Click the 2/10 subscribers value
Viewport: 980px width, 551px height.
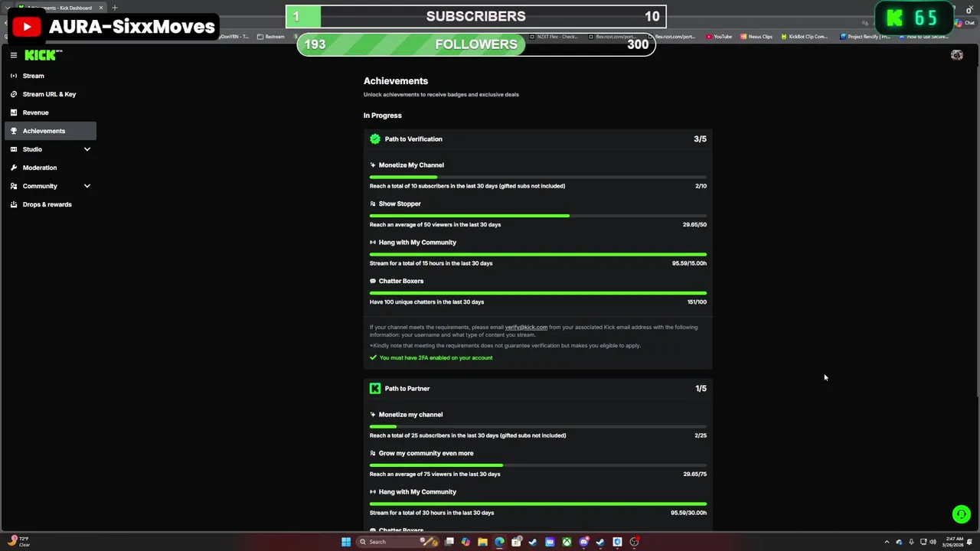701,186
